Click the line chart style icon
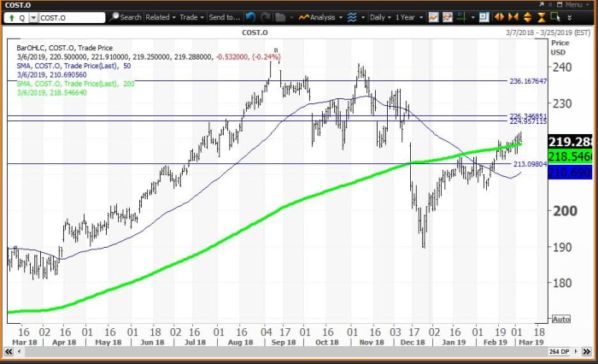598x364 pixels. (433, 17)
